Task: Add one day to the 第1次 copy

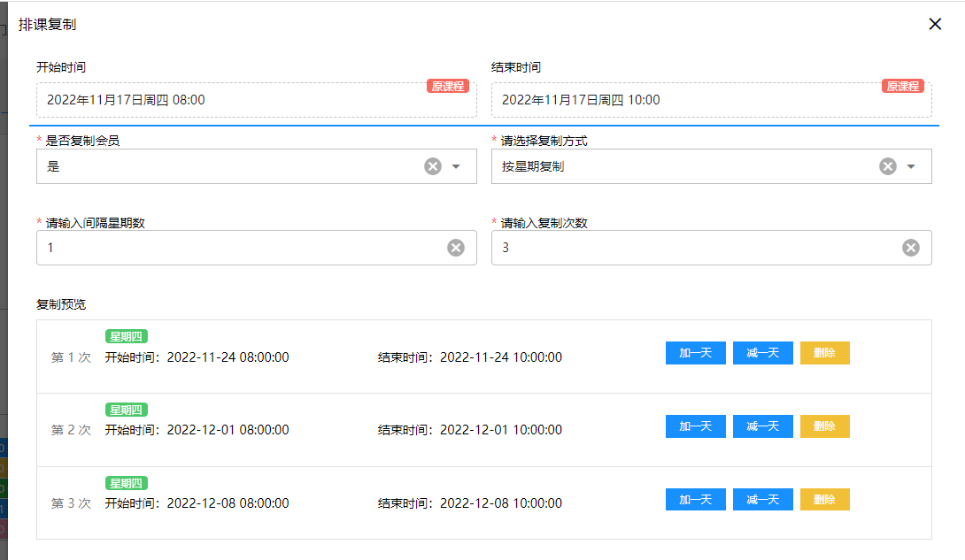Action: (x=695, y=353)
